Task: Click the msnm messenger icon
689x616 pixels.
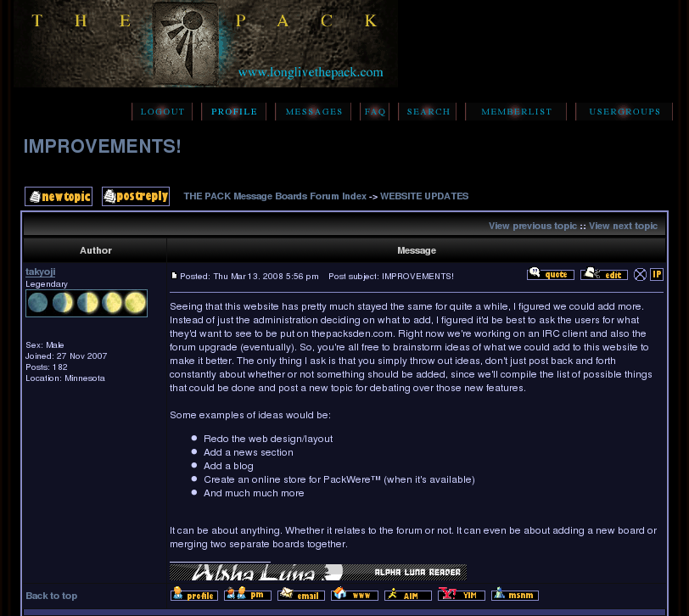Action: pos(515,595)
